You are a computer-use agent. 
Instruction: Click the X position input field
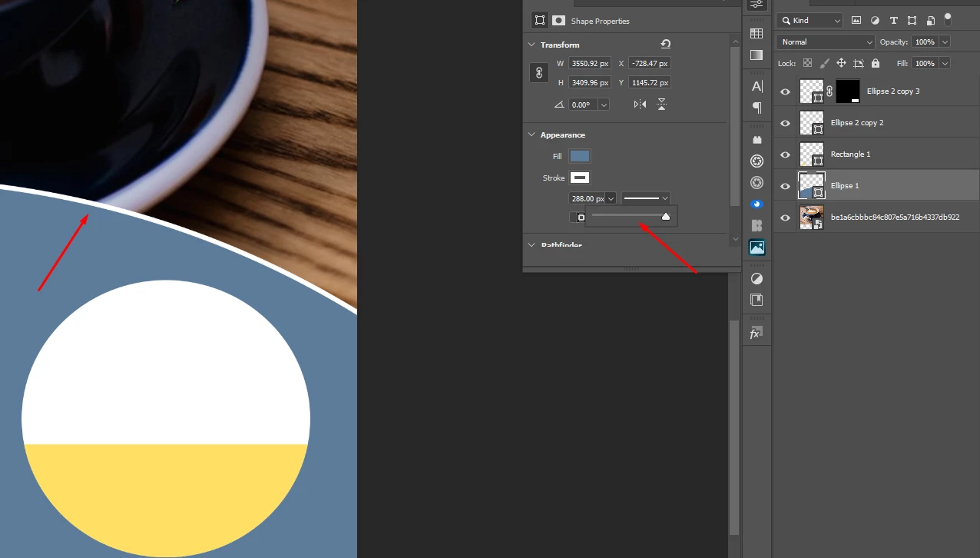click(649, 63)
